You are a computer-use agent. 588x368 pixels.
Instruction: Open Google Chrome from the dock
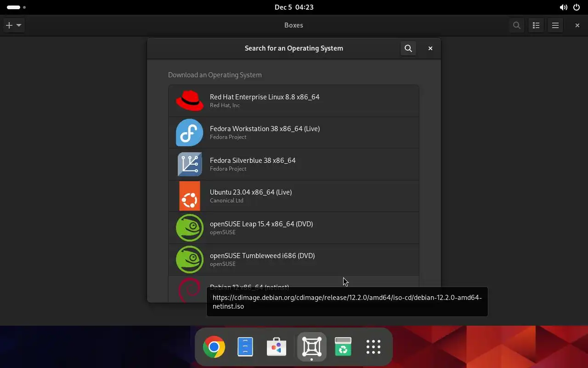click(x=214, y=347)
